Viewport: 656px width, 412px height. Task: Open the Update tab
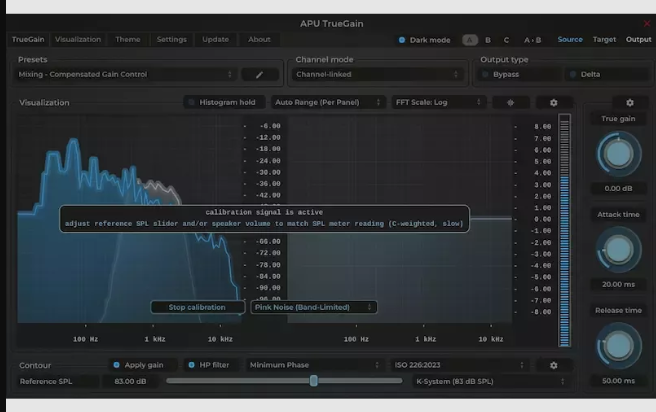(x=215, y=39)
